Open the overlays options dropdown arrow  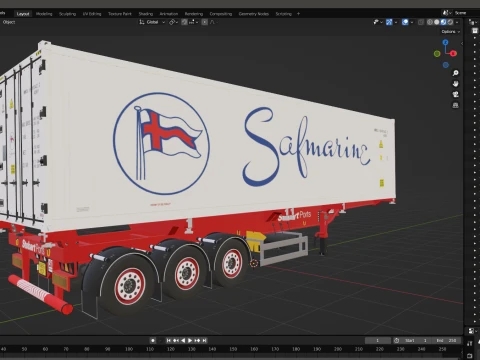click(412, 22)
